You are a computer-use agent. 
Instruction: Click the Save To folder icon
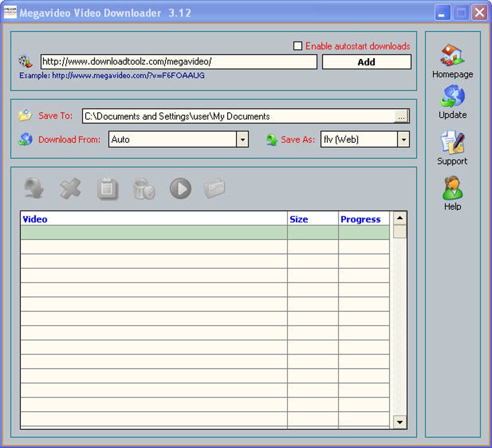coord(26,115)
